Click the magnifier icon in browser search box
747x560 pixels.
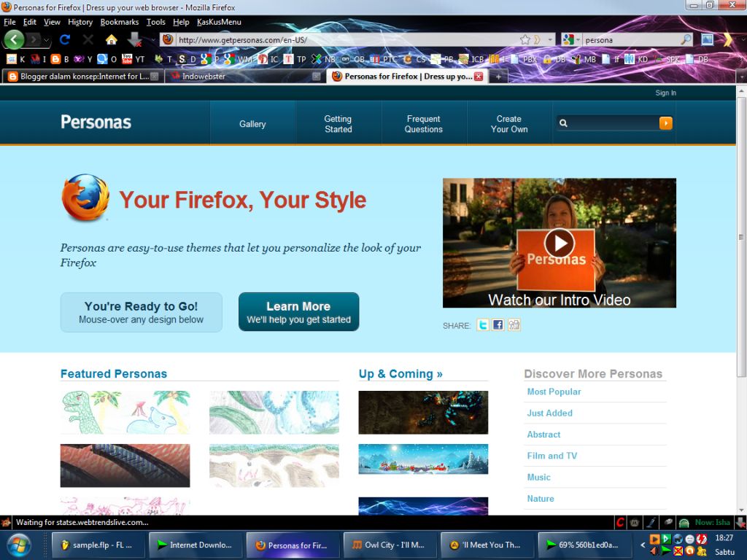686,39
